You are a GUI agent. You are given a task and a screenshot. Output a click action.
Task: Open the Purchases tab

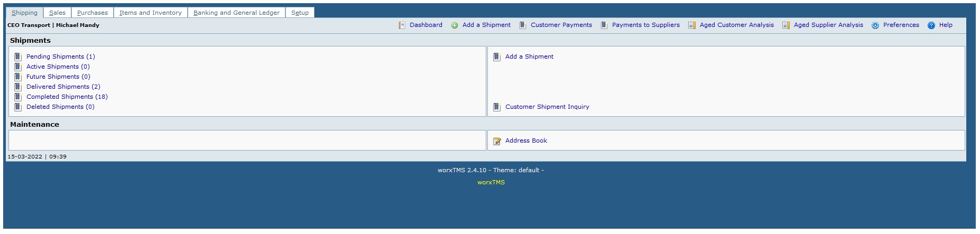[x=92, y=13]
